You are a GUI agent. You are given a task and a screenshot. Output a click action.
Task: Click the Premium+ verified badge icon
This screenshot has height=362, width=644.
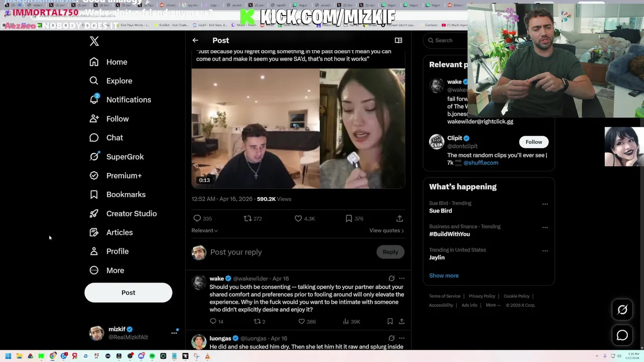pos(94,175)
